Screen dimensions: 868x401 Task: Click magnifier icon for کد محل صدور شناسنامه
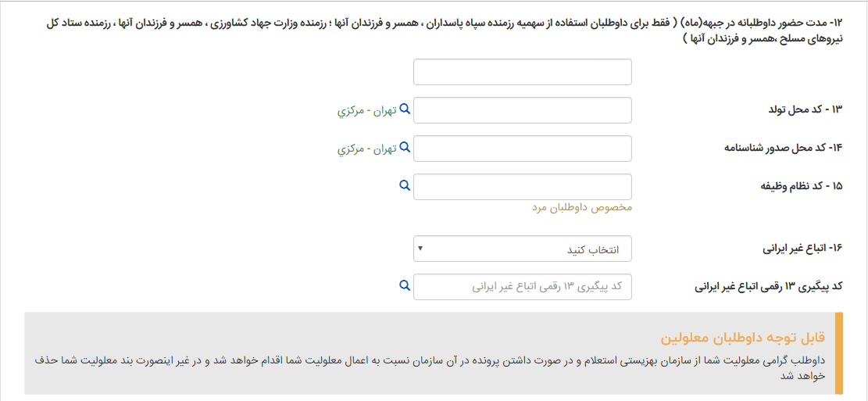pos(405,147)
